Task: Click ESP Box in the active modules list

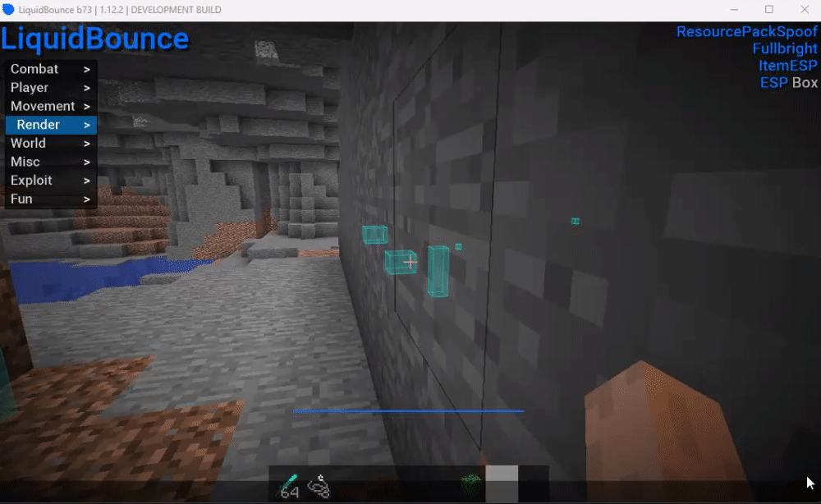Action: click(788, 83)
